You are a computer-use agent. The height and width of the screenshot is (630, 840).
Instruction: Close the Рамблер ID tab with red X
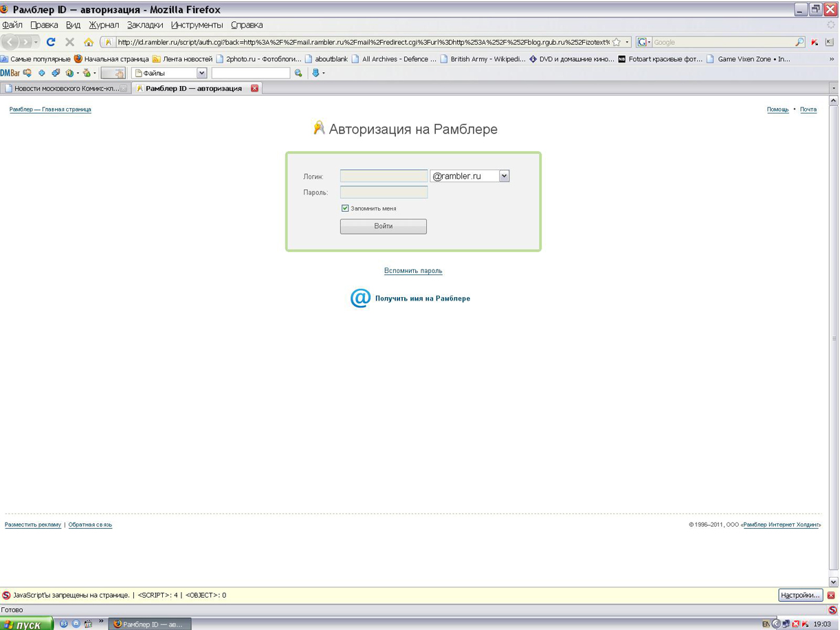pos(254,88)
